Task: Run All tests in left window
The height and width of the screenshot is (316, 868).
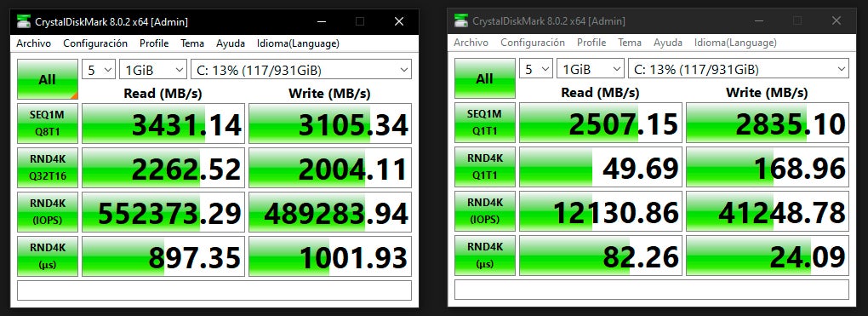Action: coord(48,79)
